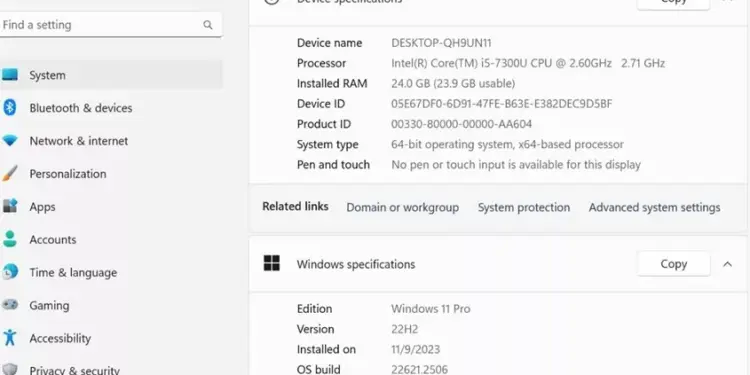Open Domain or workgroup link
Screen dimensions: 750x375
[x=402, y=208]
